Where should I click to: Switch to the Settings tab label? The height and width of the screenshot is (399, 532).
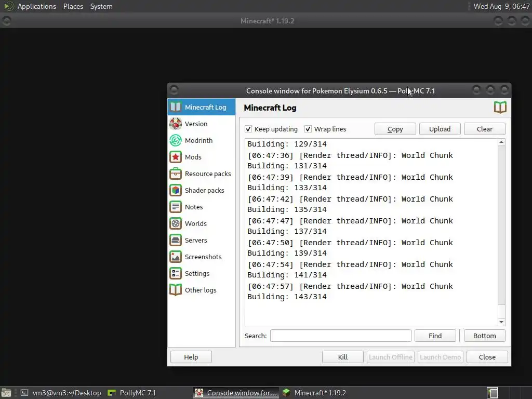coord(197,273)
